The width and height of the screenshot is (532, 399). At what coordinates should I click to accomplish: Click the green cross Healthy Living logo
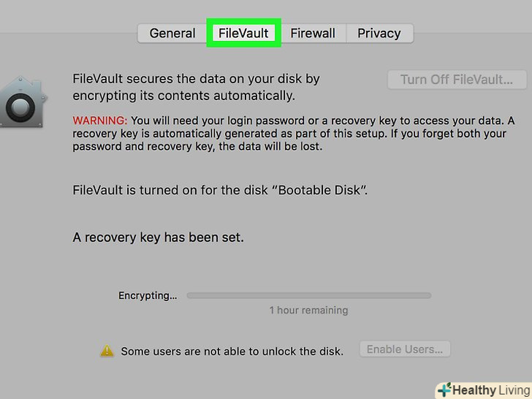(444, 390)
